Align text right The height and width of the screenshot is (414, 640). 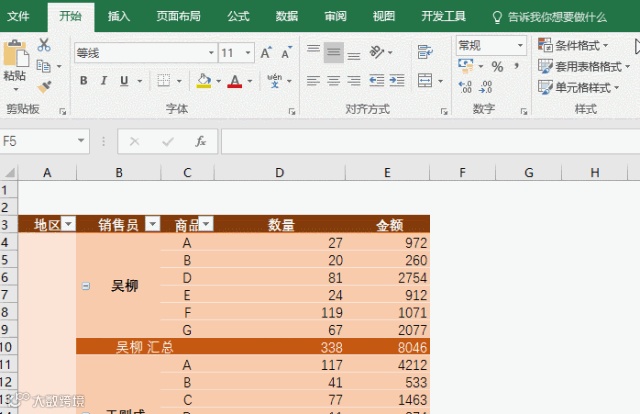click(x=354, y=80)
